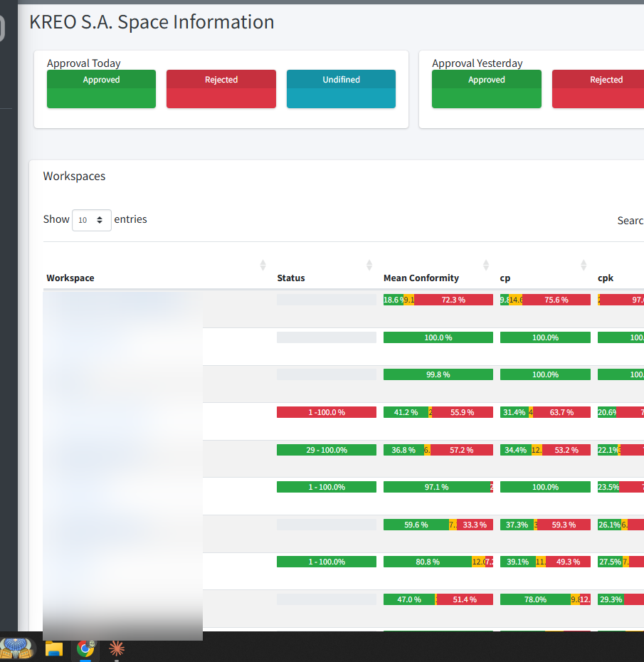The image size is (644, 662).
Task: Click the Workspaces section heading
Action: coord(74,177)
